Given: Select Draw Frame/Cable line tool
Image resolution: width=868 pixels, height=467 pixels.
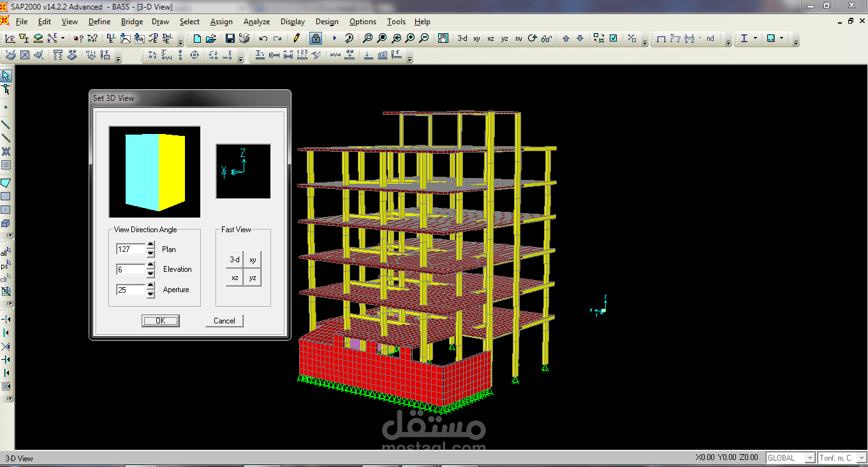Looking at the screenshot, I should coord(6,124).
